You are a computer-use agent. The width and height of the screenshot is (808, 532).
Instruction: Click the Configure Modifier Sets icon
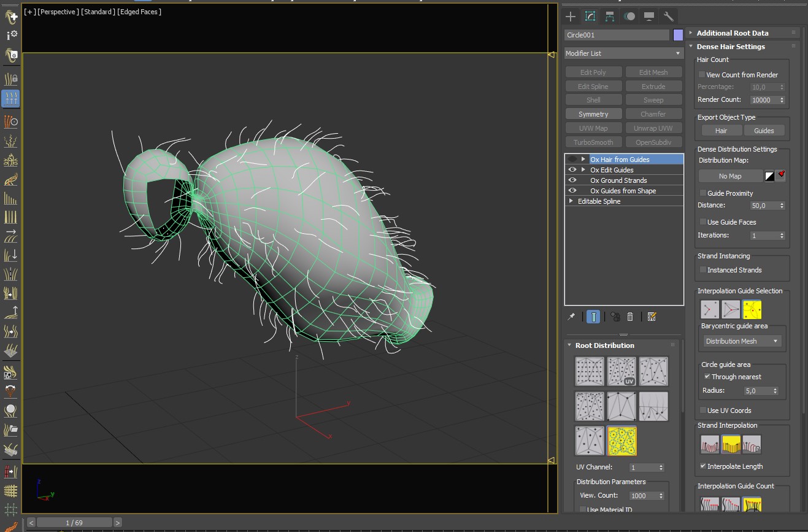652,317
